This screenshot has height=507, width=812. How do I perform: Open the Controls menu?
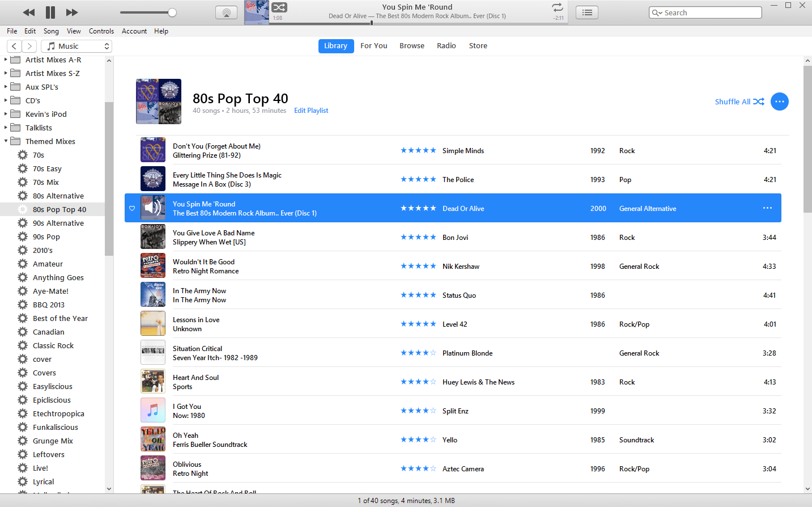click(x=101, y=31)
